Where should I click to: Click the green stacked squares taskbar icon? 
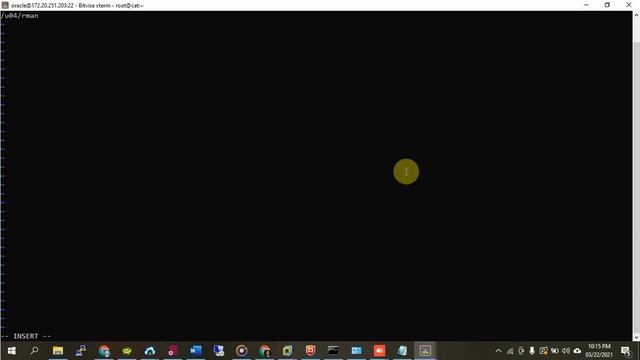(x=287, y=351)
